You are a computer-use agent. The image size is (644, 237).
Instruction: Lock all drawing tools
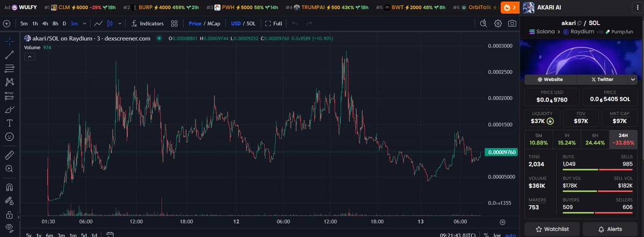[x=9, y=214]
